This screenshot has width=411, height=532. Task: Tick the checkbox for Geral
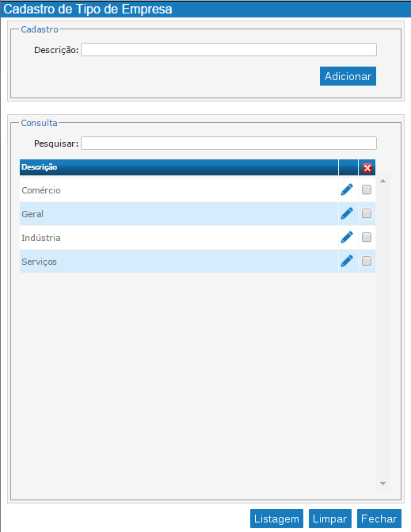coord(367,213)
